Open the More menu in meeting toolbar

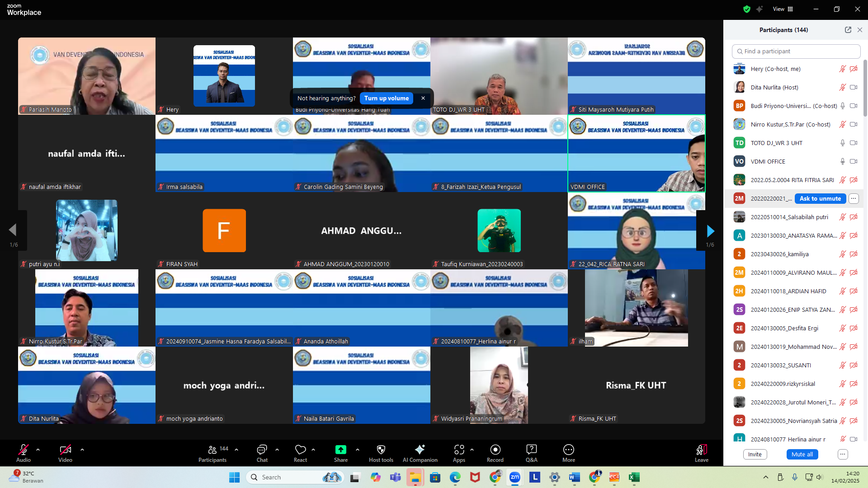click(x=568, y=450)
